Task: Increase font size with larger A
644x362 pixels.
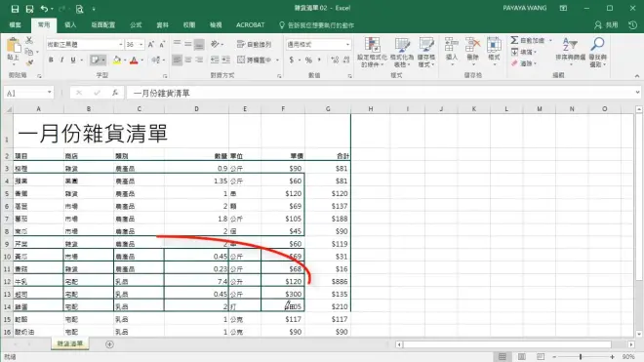Action: (150, 44)
